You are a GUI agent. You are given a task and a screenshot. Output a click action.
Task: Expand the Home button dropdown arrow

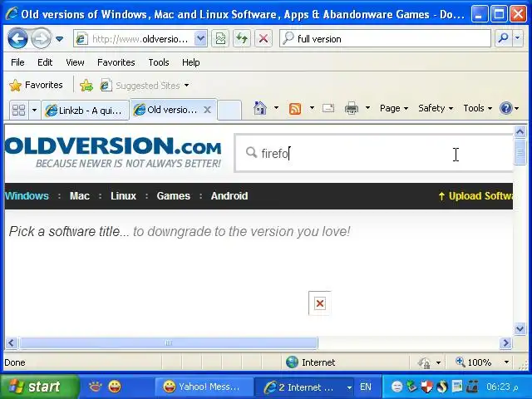point(276,108)
